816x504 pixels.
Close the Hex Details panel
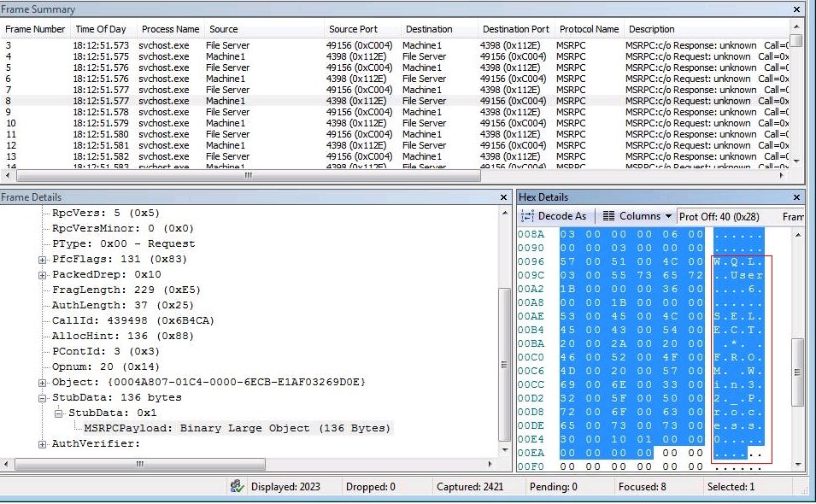coord(795,196)
